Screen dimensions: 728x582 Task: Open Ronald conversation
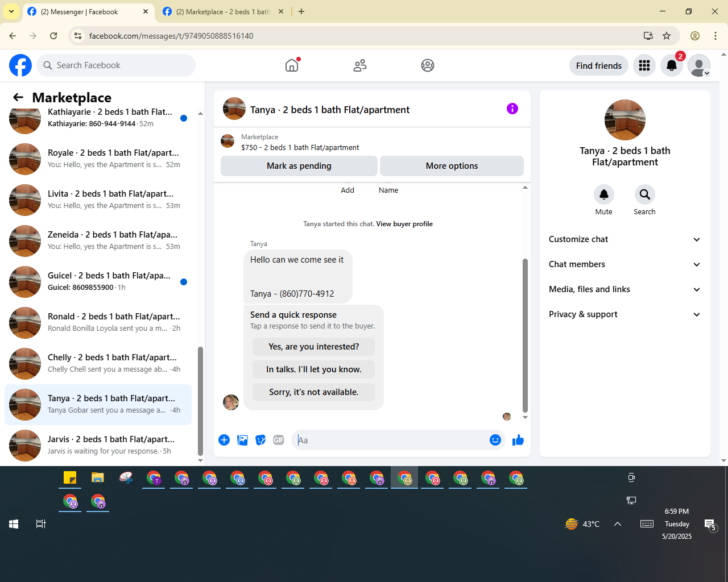coord(98,323)
